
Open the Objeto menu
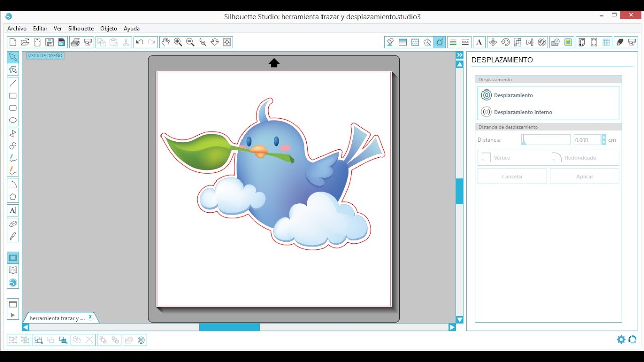click(x=109, y=29)
